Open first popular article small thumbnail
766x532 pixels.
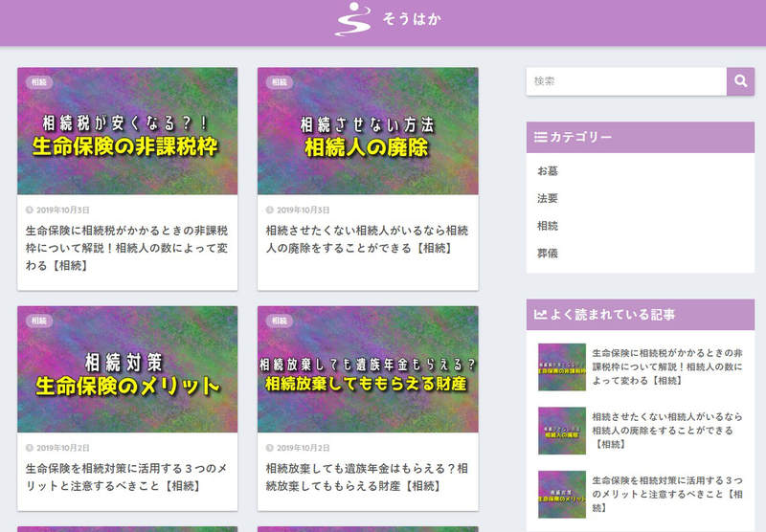(x=562, y=367)
